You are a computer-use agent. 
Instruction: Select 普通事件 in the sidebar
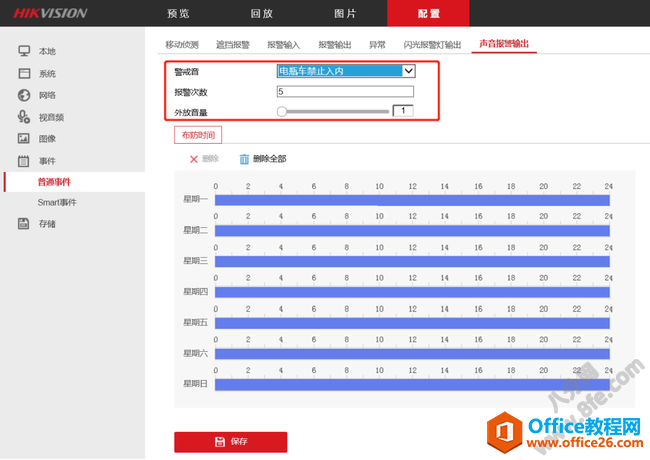(x=54, y=182)
